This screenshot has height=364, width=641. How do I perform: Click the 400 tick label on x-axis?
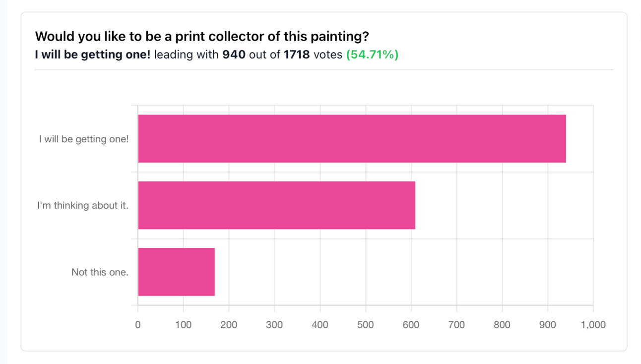pos(320,325)
